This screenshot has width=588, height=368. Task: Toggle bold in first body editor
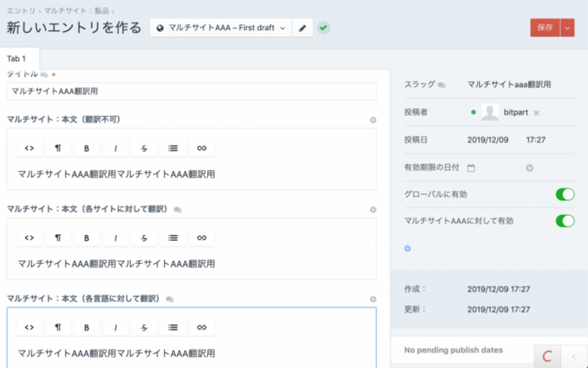[x=87, y=148]
